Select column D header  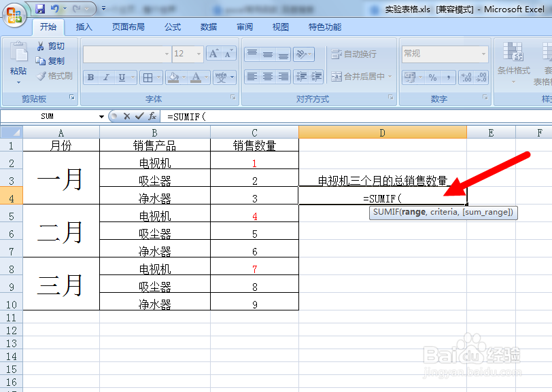[382, 132]
